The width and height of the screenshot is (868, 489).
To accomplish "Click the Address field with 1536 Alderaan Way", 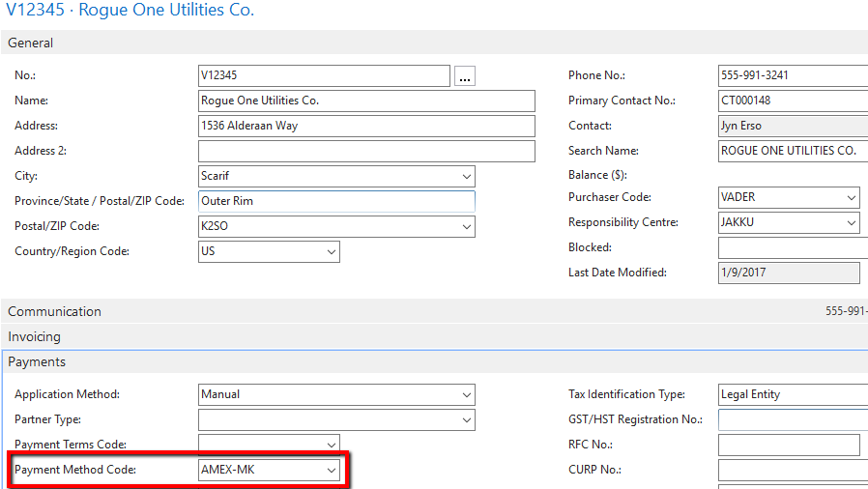I will (x=365, y=127).
